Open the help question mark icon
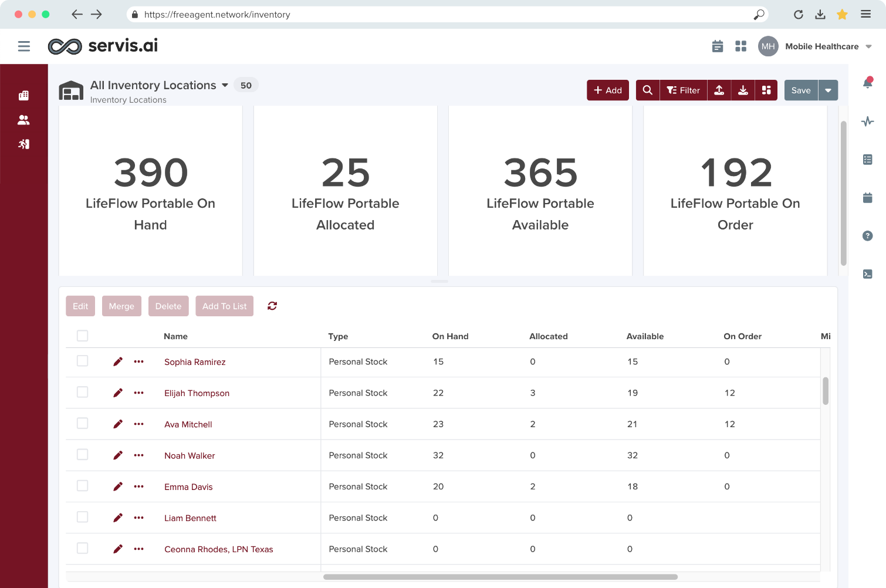This screenshot has width=886, height=588. point(868,236)
